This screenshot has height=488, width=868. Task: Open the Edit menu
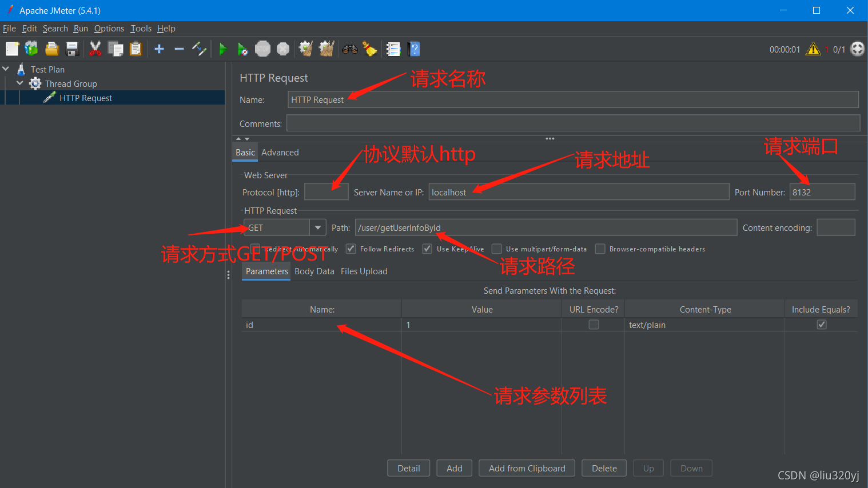(x=30, y=29)
